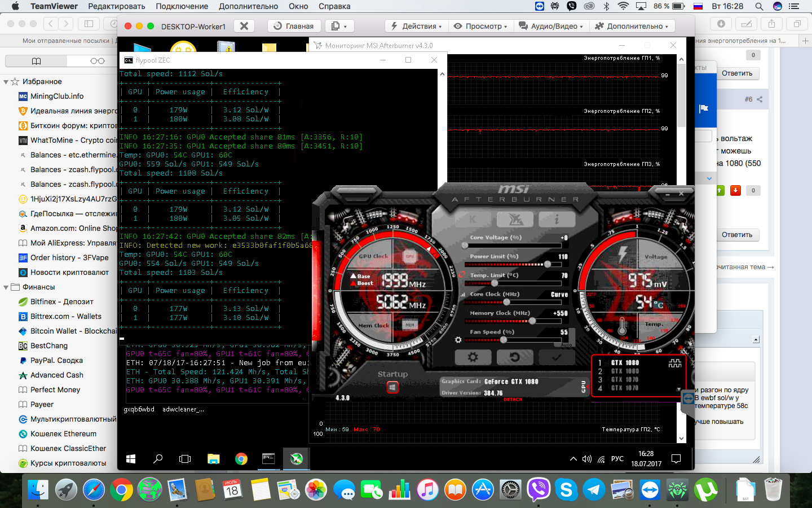The image size is (812, 508).
Task: Open TeamViewer app menu in menu bar
Action: (x=54, y=6)
